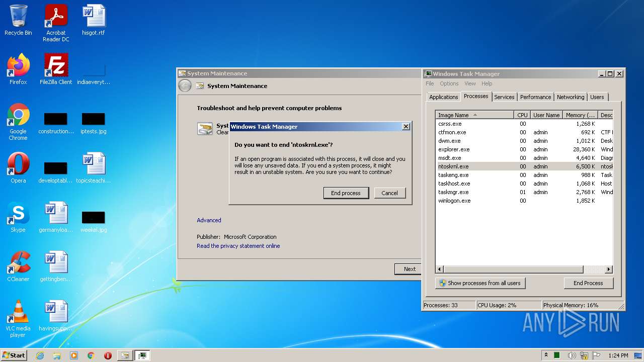Click back arrow in System Maintenance

click(x=185, y=86)
